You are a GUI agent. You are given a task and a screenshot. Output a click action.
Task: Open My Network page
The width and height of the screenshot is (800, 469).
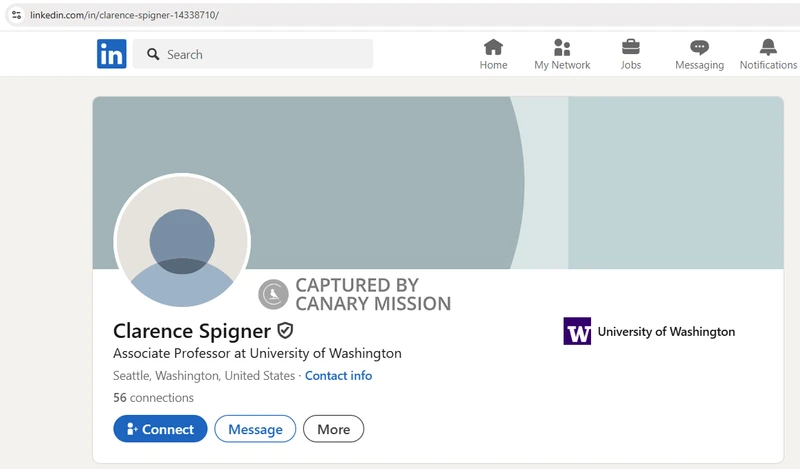(562, 54)
